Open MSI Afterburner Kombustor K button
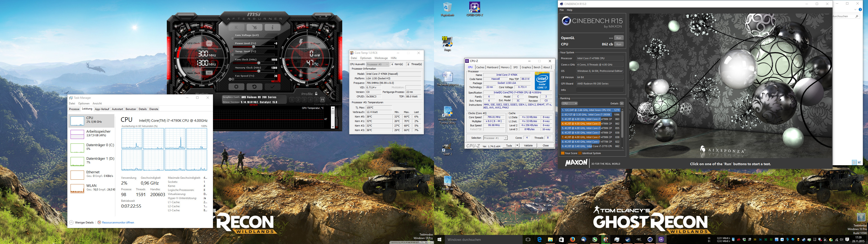 236,27
